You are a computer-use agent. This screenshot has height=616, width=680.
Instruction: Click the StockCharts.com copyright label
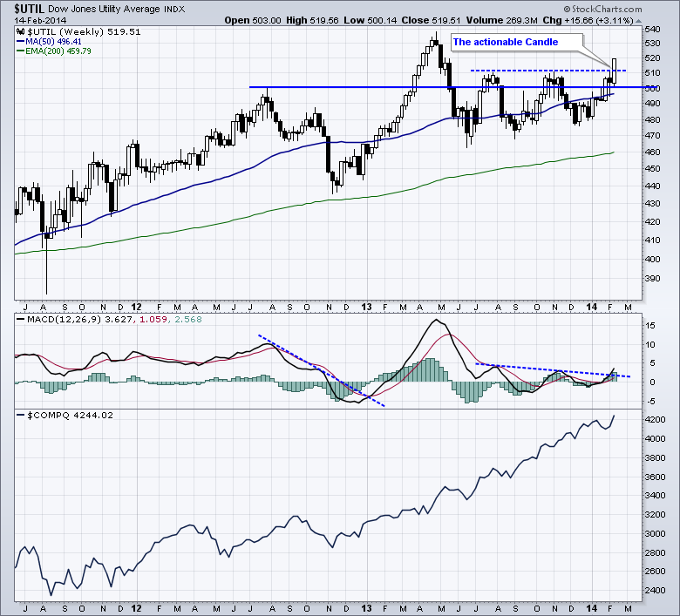[x=602, y=9]
